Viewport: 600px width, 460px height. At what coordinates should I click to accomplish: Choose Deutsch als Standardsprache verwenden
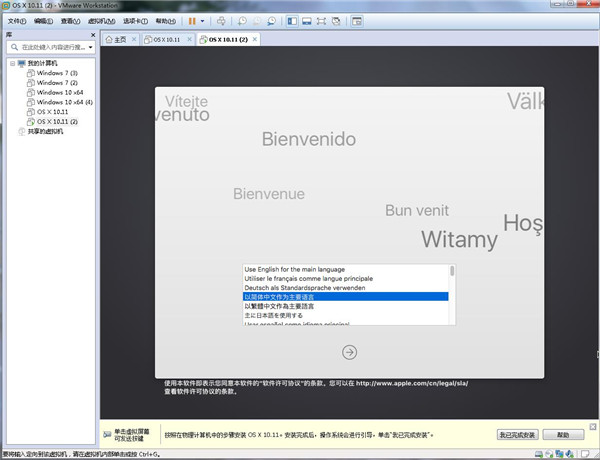point(346,288)
